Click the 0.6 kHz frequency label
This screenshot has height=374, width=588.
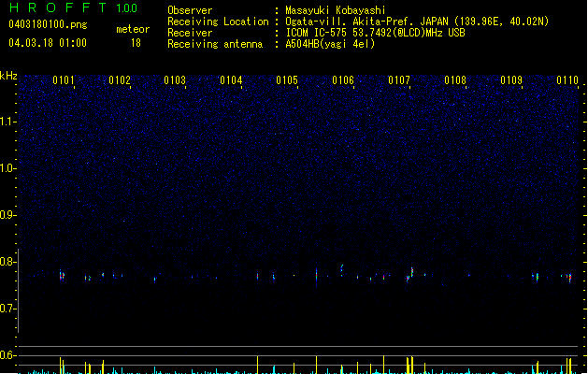pyautogui.click(x=8, y=355)
